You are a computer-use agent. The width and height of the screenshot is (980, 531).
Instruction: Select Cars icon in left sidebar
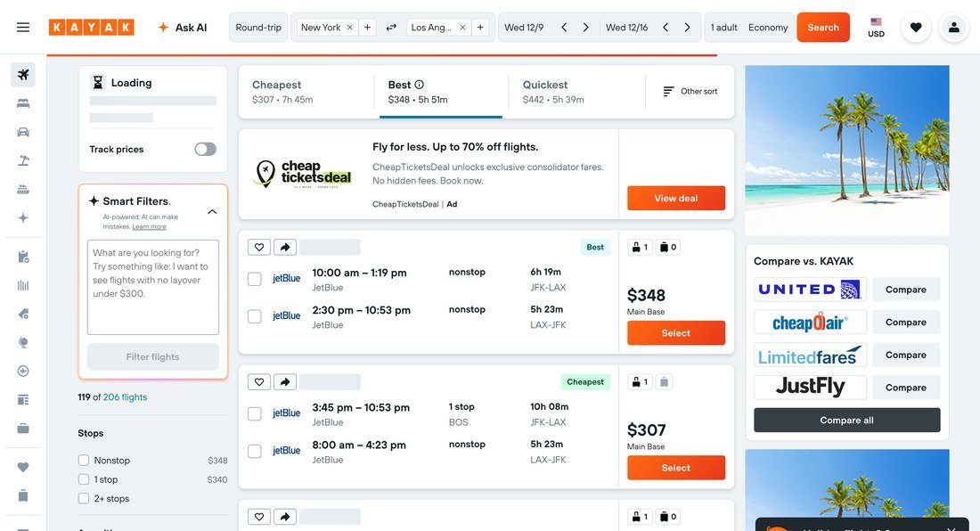coord(23,132)
